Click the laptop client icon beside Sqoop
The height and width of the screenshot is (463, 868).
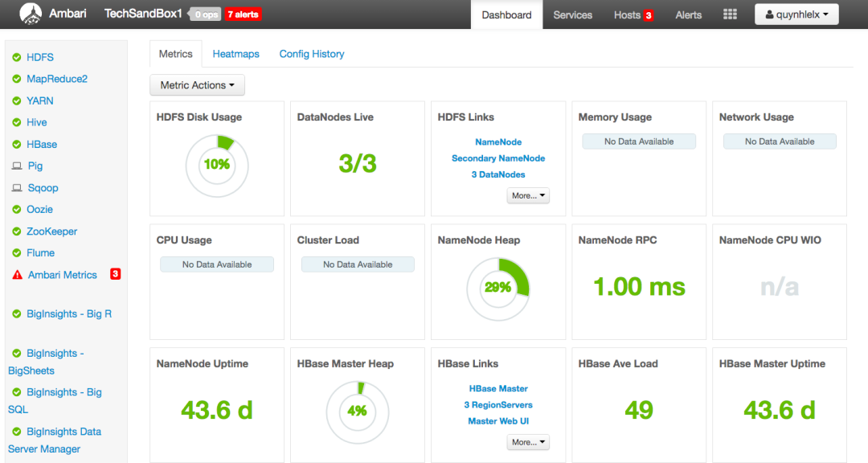pos(17,188)
